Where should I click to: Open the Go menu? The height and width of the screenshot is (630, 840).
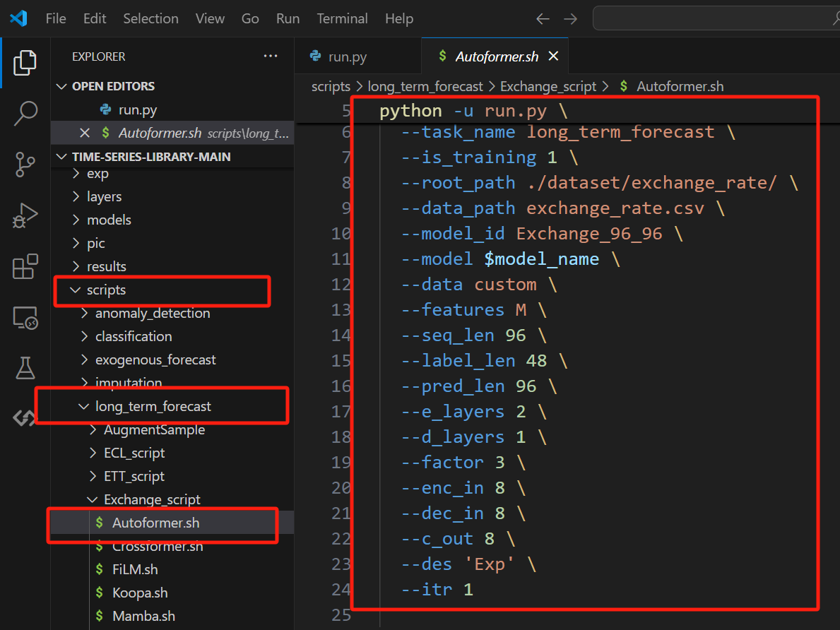coord(250,19)
